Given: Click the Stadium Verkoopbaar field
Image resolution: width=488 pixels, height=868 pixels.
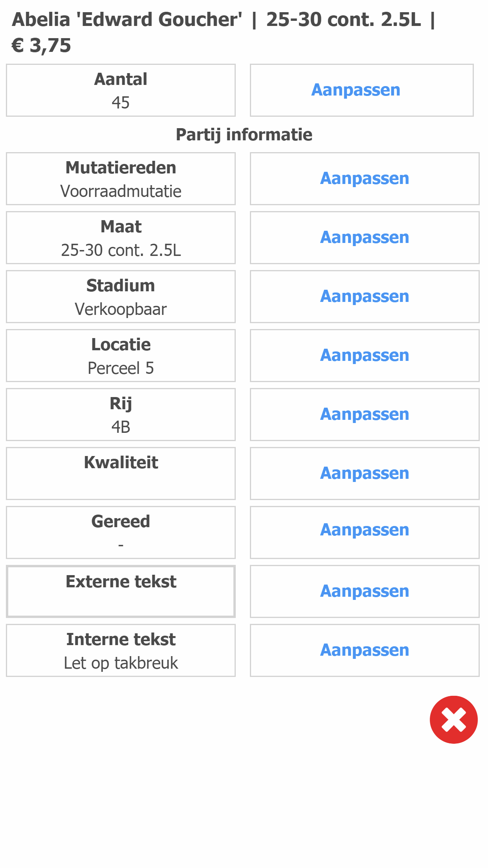Looking at the screenshot, I should point(121,296).
